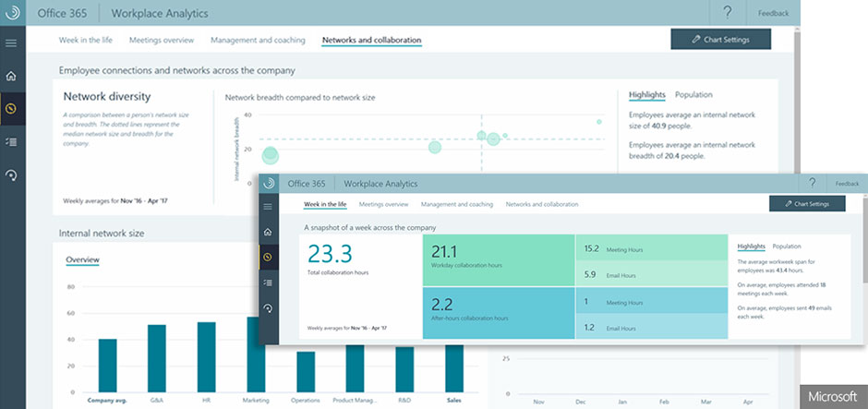
Task: Select the highlighted clock icon in the background sidebar
Action: 11,108
